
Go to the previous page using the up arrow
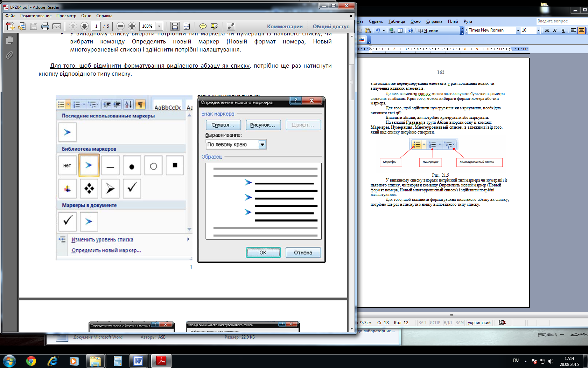click(x=73, y=26)
